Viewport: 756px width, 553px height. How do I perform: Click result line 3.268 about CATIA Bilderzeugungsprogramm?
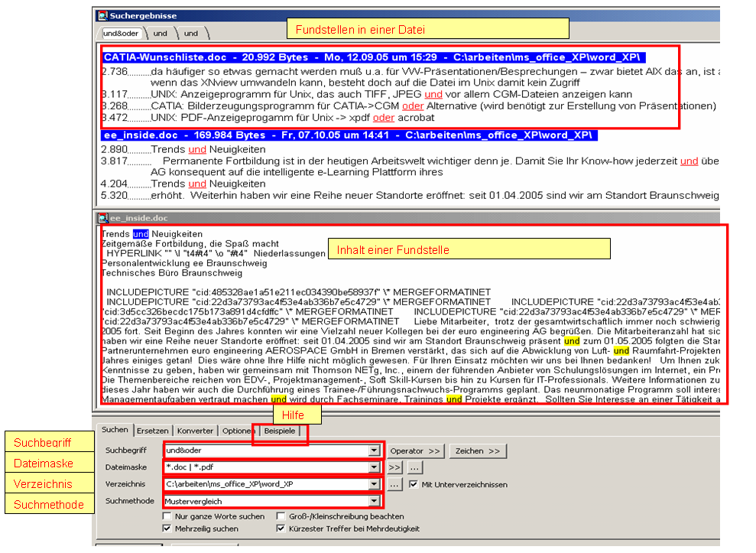[x=409, y=106]
